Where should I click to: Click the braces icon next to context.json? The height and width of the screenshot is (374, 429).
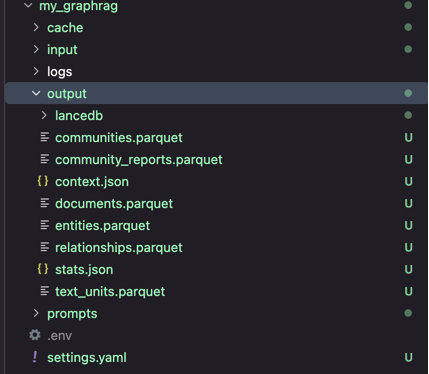tap(43, 181)
